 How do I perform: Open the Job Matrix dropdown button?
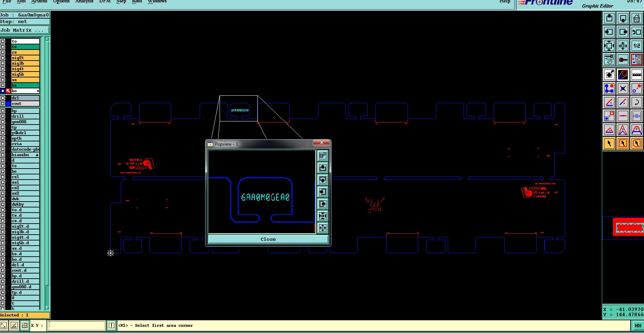pos(25,30)
